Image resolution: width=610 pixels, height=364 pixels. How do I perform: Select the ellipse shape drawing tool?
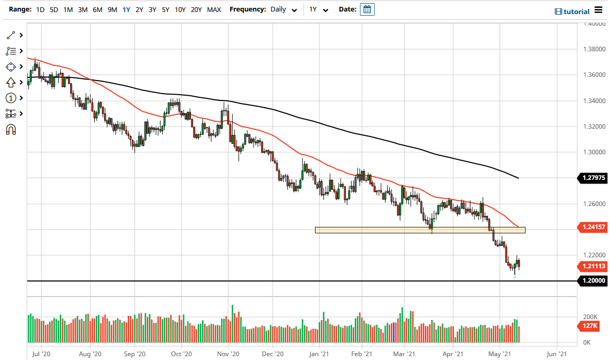pyautogui.click(x=10, y=66)
